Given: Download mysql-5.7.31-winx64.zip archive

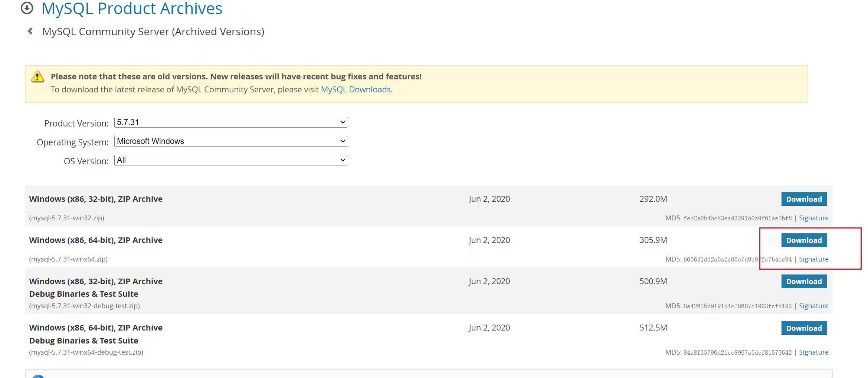Looking at the screenshot, I should 804,240.
